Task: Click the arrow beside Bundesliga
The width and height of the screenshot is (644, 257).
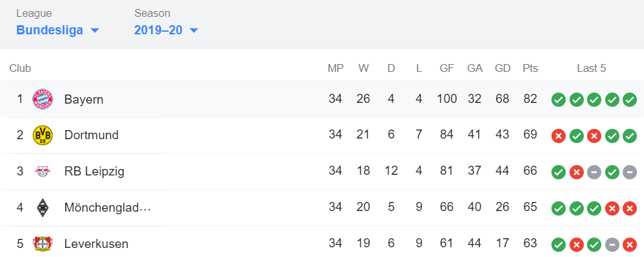Action: pyautogui.click(x=94, y=30)
